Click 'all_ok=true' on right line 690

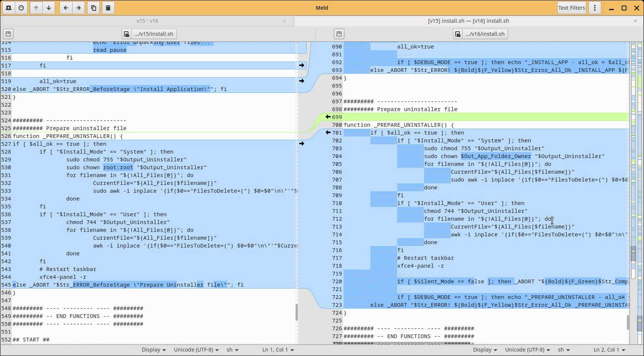pyautogui.click(x=415, y=47)
